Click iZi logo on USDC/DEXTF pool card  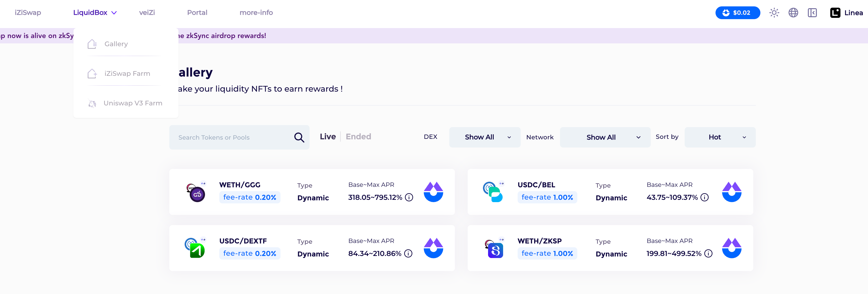(433, 248)
